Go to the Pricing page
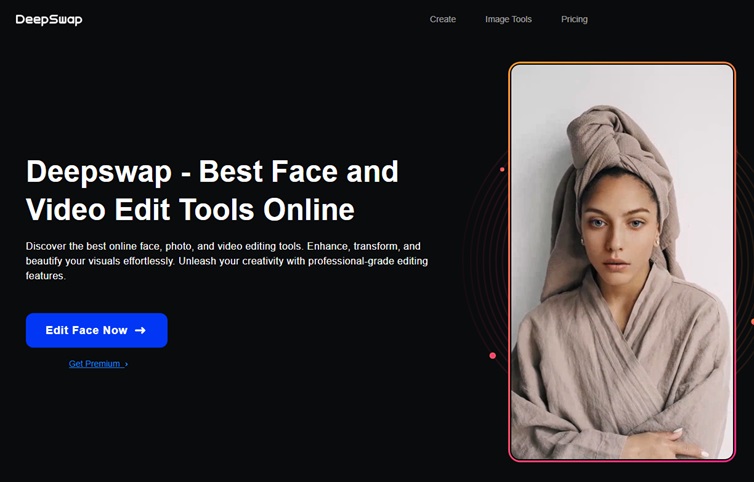 574,19
